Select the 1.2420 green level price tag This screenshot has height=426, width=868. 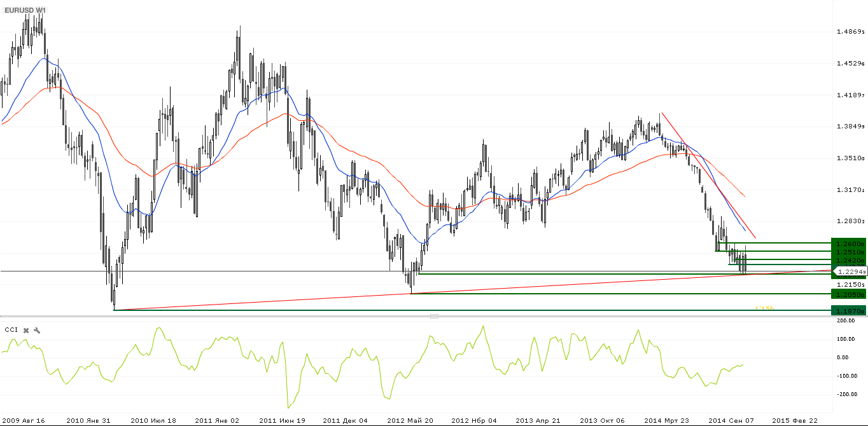[x=849, y=261]
